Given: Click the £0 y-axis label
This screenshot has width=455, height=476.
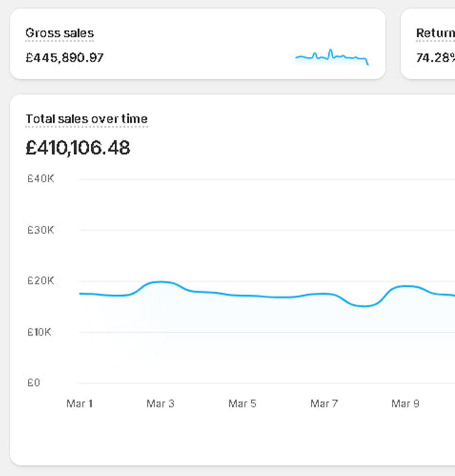Looking at the screenshot, I should coord(34,383).
